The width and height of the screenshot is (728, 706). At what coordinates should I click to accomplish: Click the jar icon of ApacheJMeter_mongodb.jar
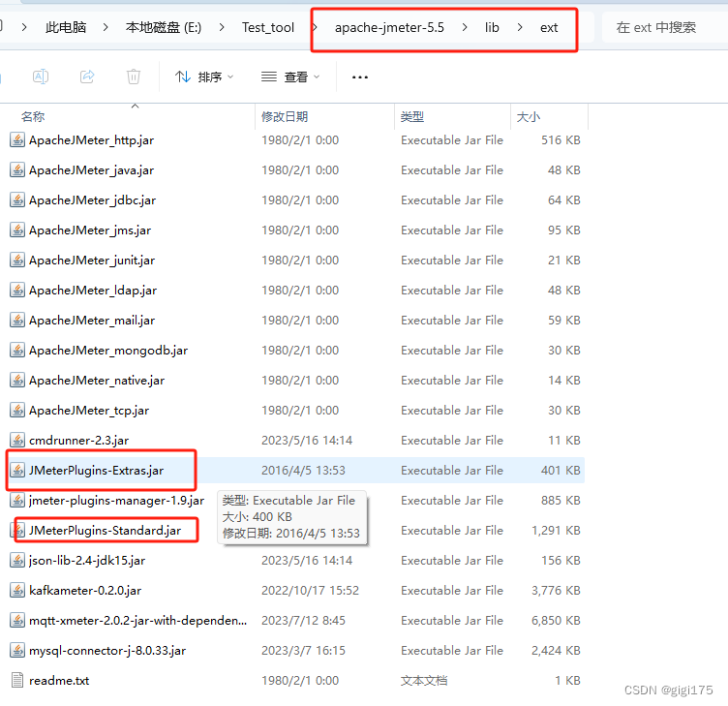(x=17, y=351)
